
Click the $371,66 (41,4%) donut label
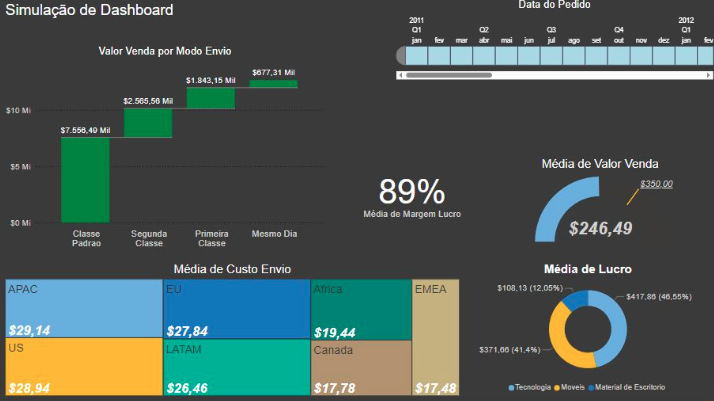click(510, 350)
